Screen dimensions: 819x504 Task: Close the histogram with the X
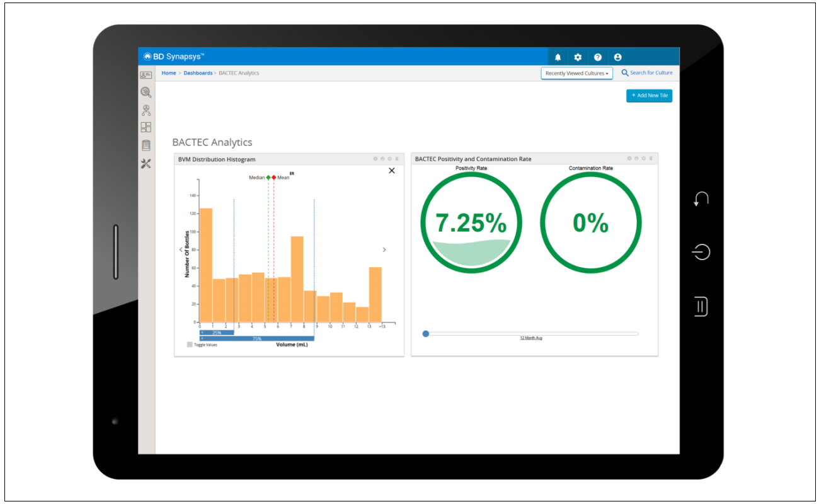coord(392,171)
